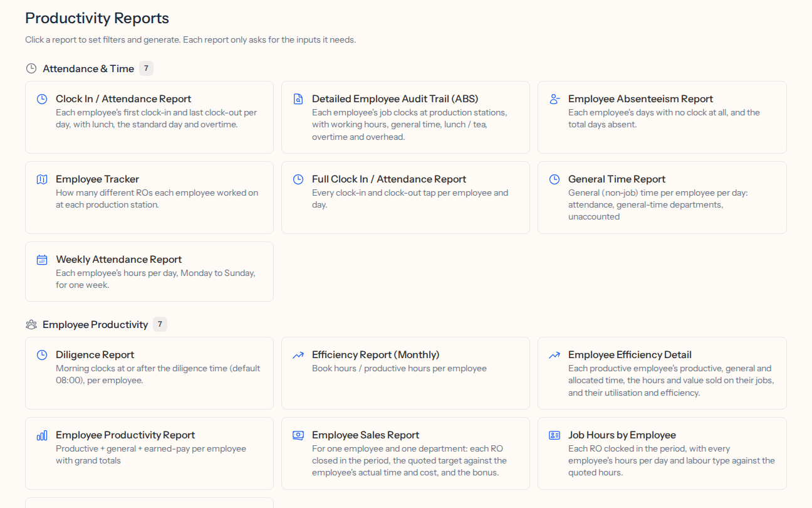Click the clock icon on General Time Report
Viewport: 812px width, 508px height.
(554, 179)
